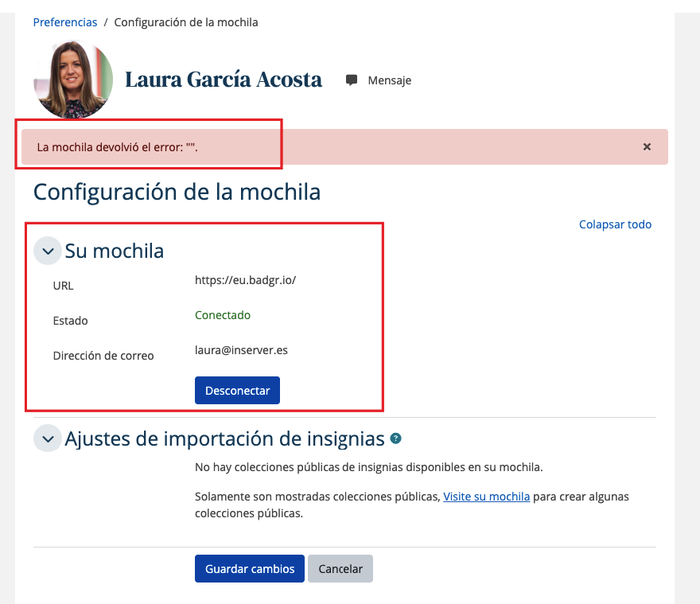Click the Su mochila section heading
Viewport: 700px width, 604px height.
click(x=115, y=251)
